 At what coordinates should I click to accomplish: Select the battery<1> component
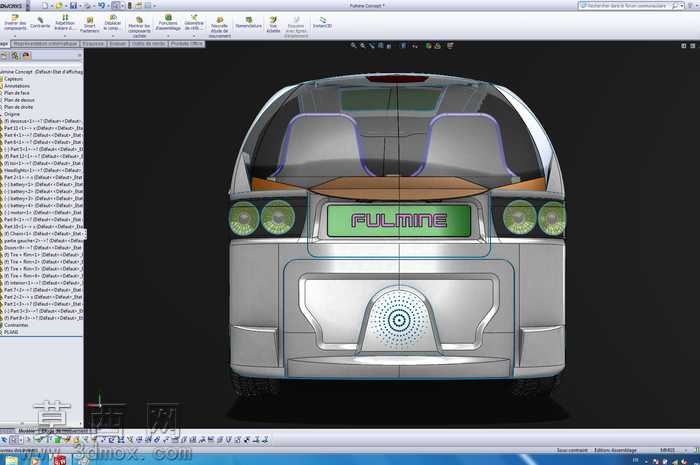pos(42,185)
